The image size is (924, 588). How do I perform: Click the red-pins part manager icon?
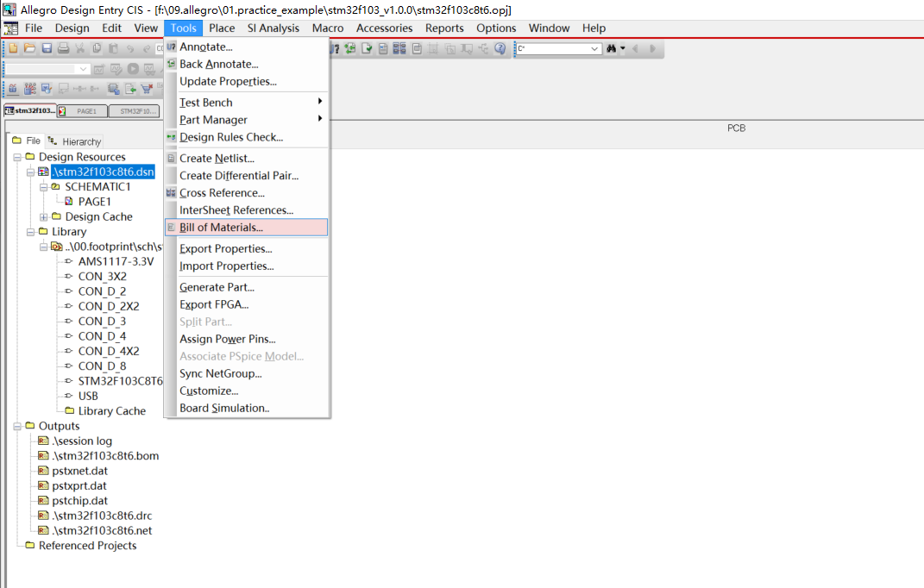[x=30, y=89]
